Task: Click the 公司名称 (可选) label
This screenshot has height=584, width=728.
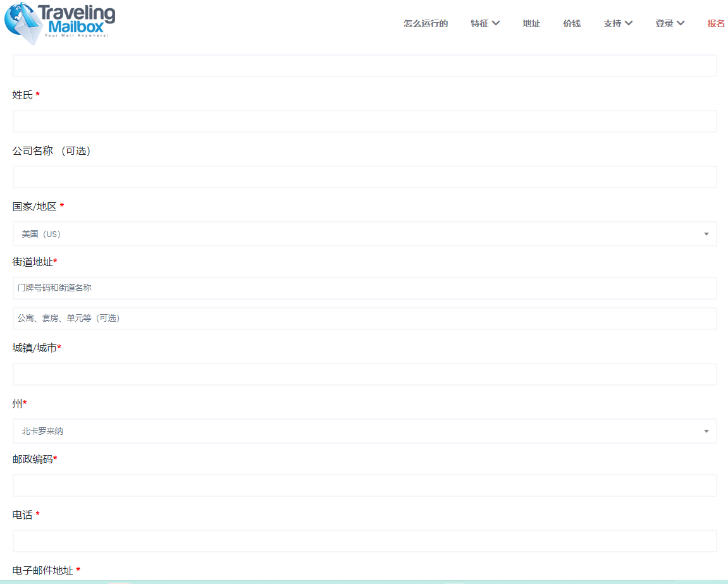Action: click(51, 151)
